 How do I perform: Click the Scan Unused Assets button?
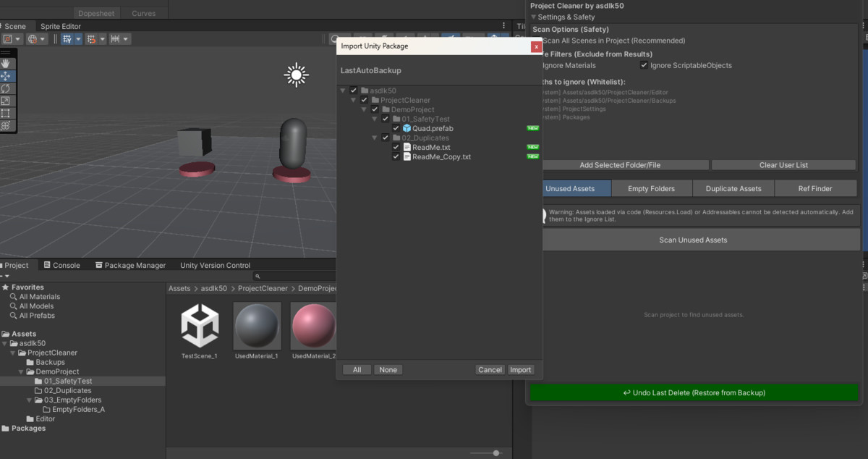[693, 240]
